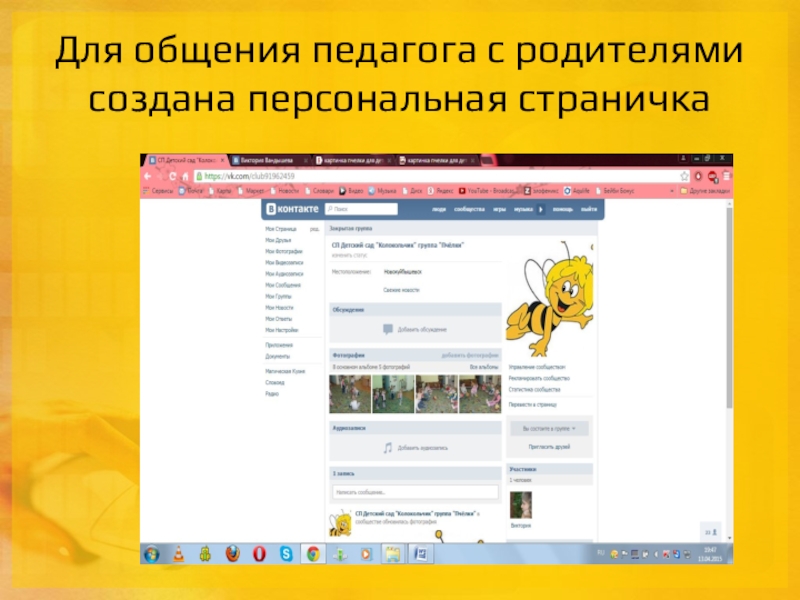
Task: Click the add discussion speech bubble icon
Action: click(388, 330)
